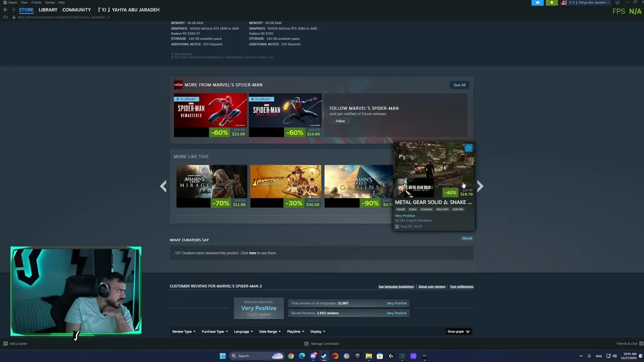This screenshot has width=644, height=362.
Task: Open the Purchase Type filter dropdown
Action: point(215,331)
